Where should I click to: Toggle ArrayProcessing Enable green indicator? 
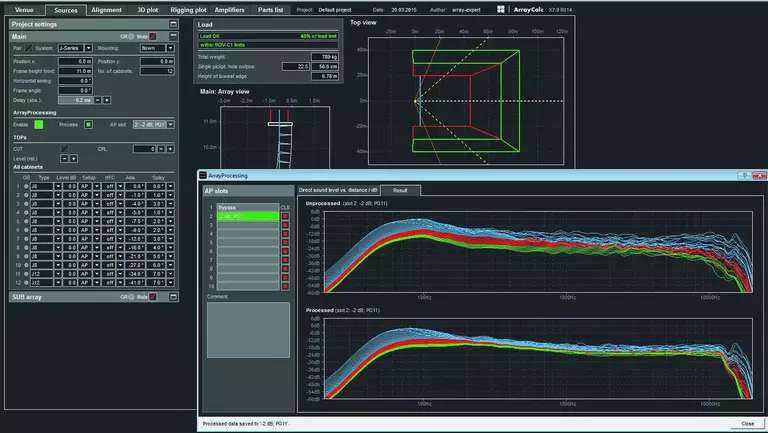39,125
